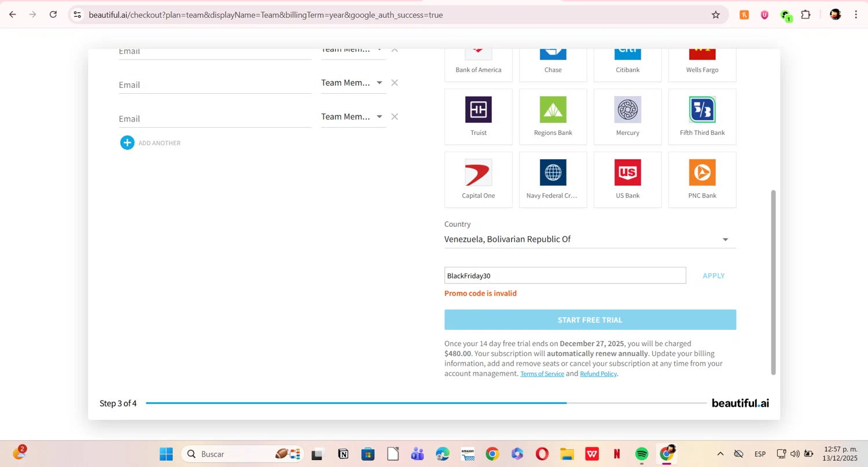Open the orange K extension icon

(x=744, y=15)
